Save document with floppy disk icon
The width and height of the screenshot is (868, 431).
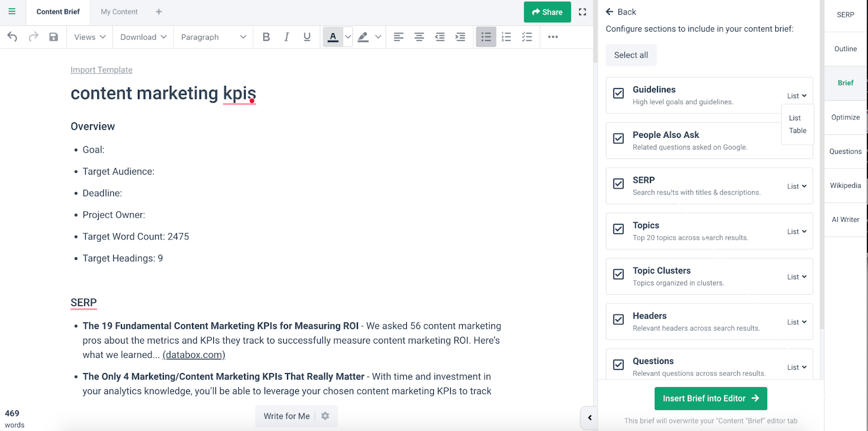[x=54, y=37]
